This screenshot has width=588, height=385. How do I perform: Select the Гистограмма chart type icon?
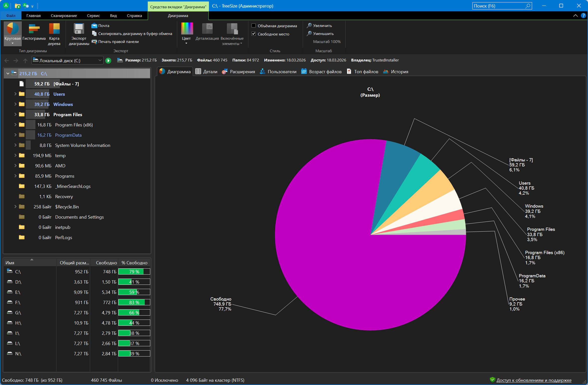pos(34,29)
